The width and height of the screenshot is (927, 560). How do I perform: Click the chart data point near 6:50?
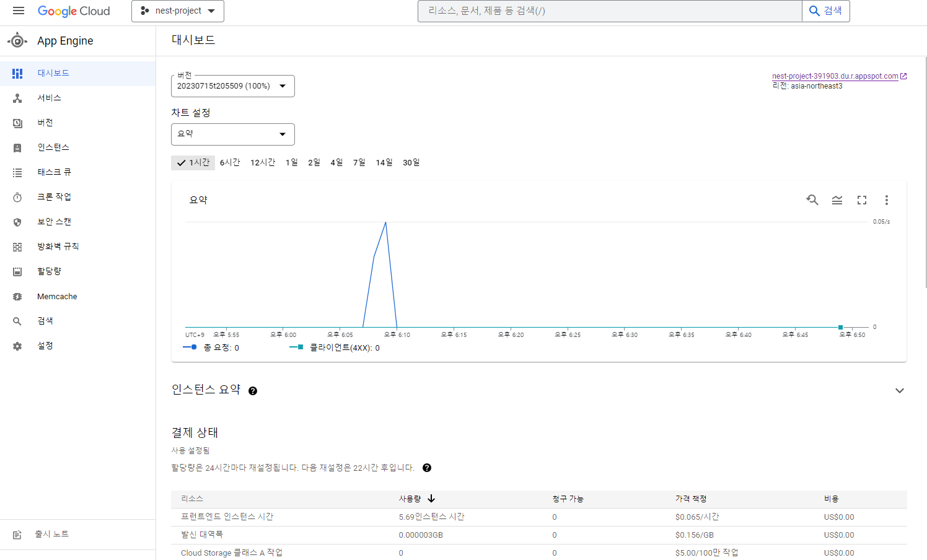coord(840,327)
